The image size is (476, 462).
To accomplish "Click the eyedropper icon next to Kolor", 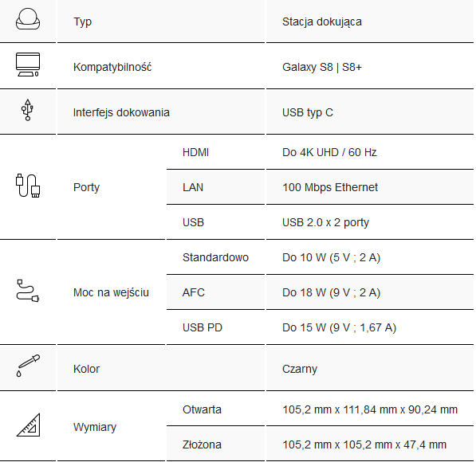I will point(28,366).
